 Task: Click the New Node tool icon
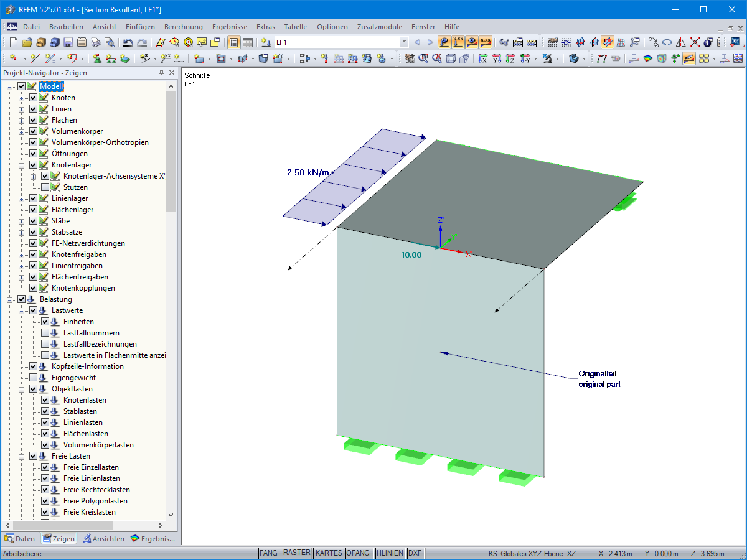tap(13, 58)
